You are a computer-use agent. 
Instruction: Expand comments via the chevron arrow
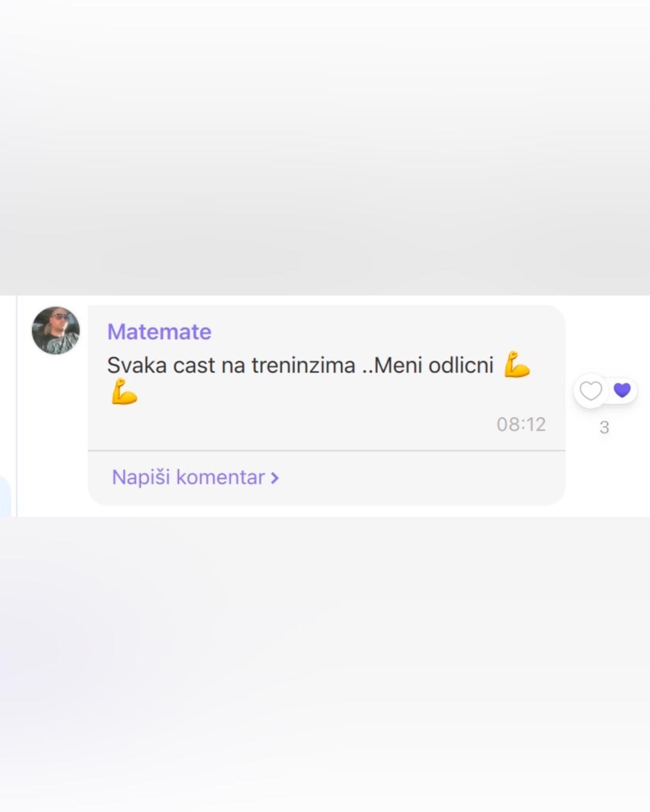275,478
